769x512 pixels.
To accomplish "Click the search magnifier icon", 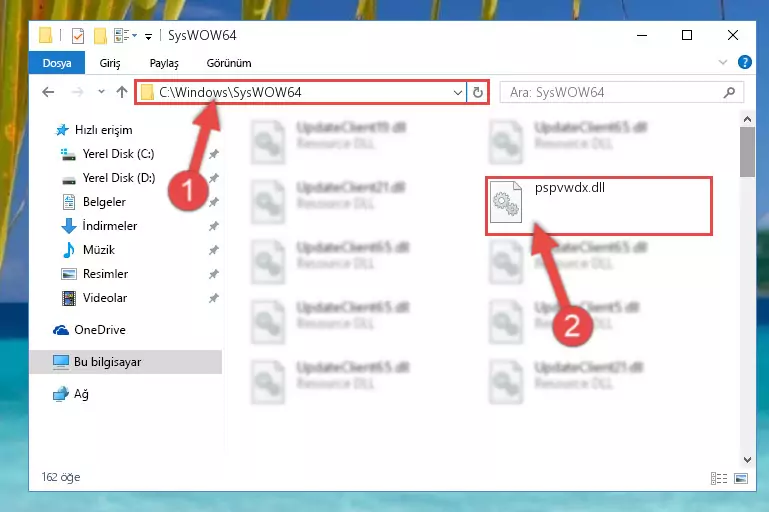I will (729, 92).
